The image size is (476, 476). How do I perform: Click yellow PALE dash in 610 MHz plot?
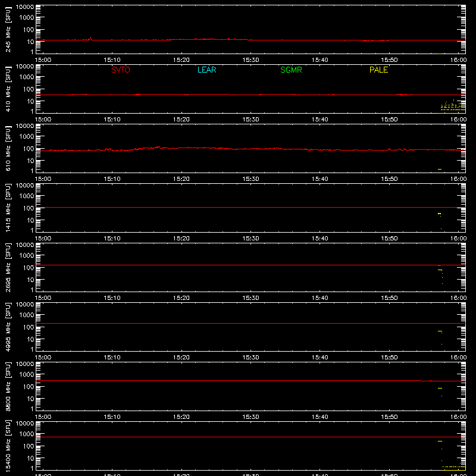pyautogui.click(x=440, y=169)
